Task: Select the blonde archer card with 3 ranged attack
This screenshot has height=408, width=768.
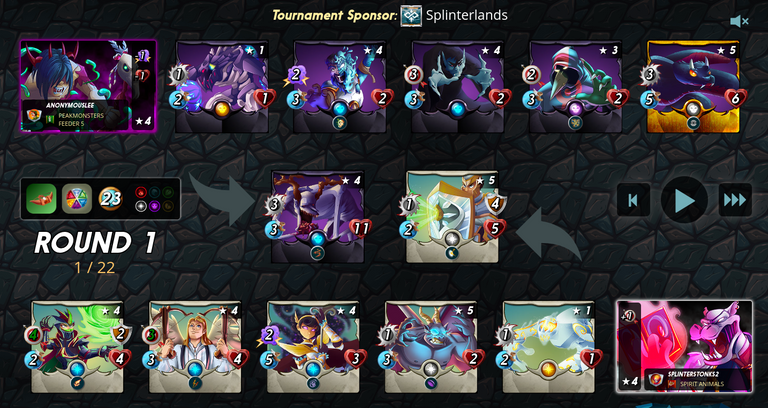Action: pyautogui.click(x=195, y=347)
